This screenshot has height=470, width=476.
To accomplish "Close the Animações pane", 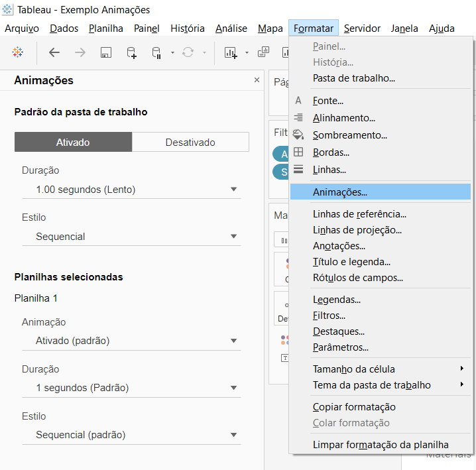I will [257, 80].
